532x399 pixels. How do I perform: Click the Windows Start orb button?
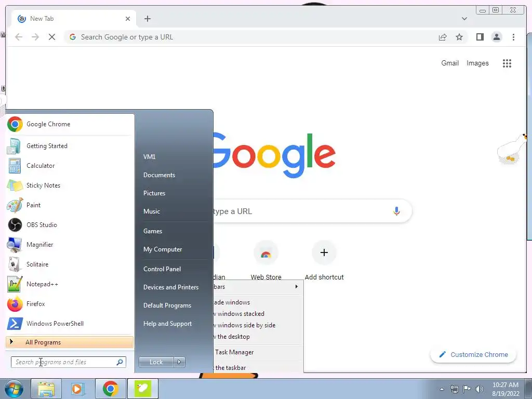tap(14, 389)
